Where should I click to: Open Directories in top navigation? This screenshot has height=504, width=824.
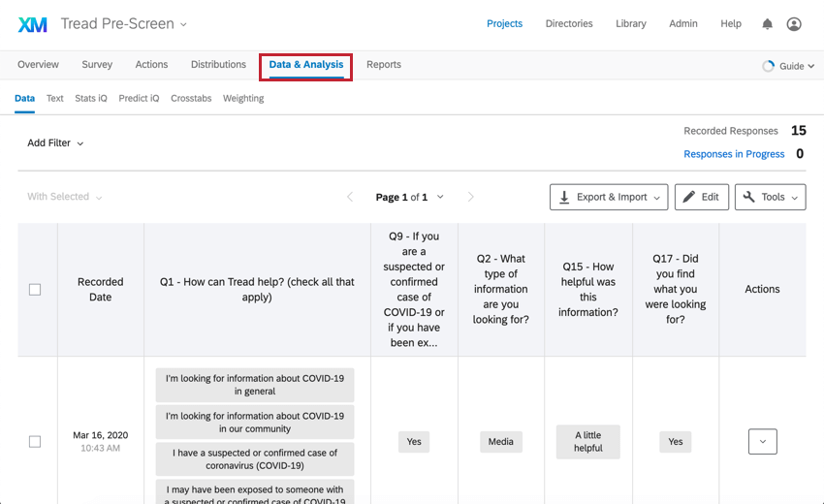(569, 23)
